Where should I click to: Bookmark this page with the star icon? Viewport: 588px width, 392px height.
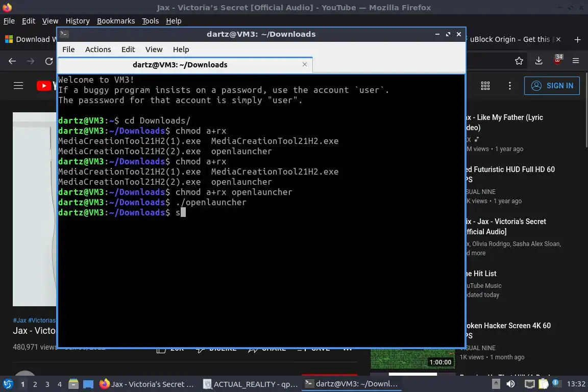click(x=519, y=61)
